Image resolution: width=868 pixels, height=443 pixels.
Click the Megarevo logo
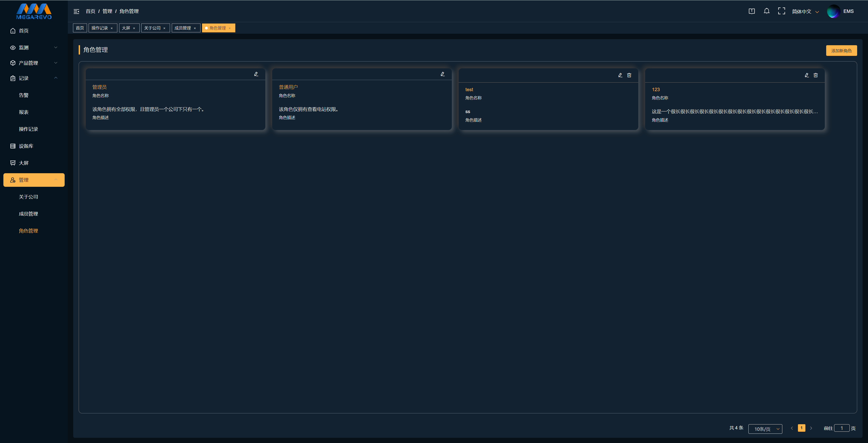pyautogui.click(x=34, y=12)
